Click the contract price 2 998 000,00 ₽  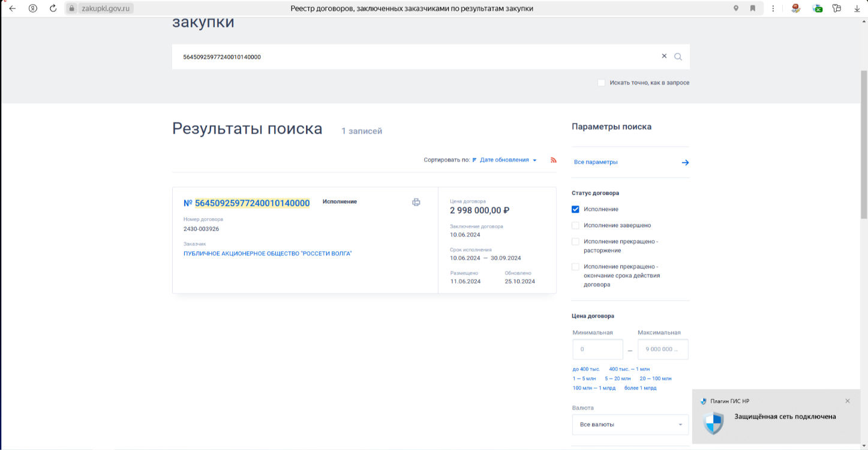(x=480, y=210)
